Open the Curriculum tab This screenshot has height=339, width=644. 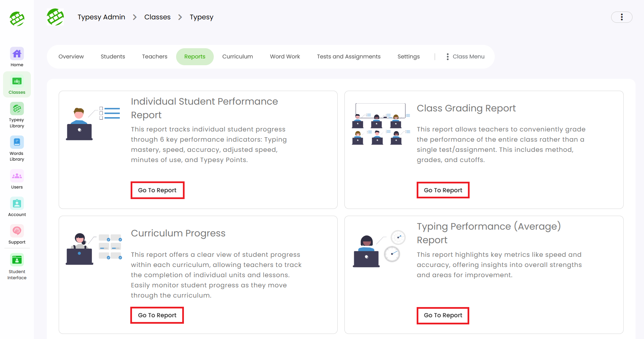click(x=238, y=57)
